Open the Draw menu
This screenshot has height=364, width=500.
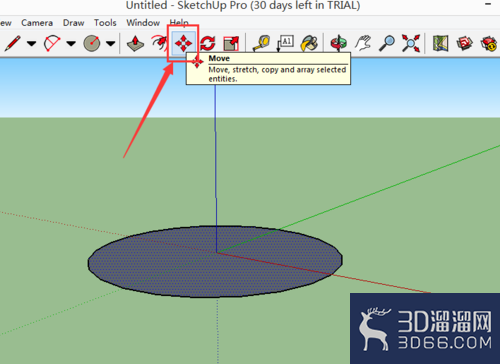[x=73, y=23]
